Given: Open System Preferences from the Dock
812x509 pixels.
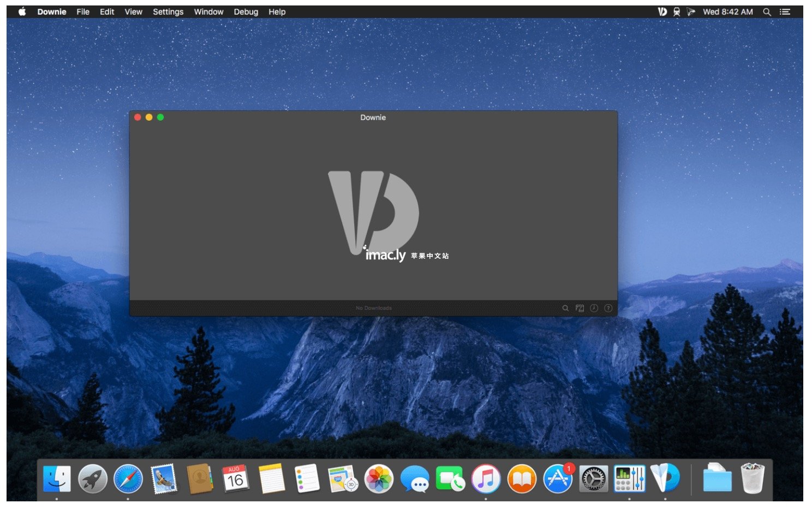Looking at the screenshot, I should click(x=593, y=479).
